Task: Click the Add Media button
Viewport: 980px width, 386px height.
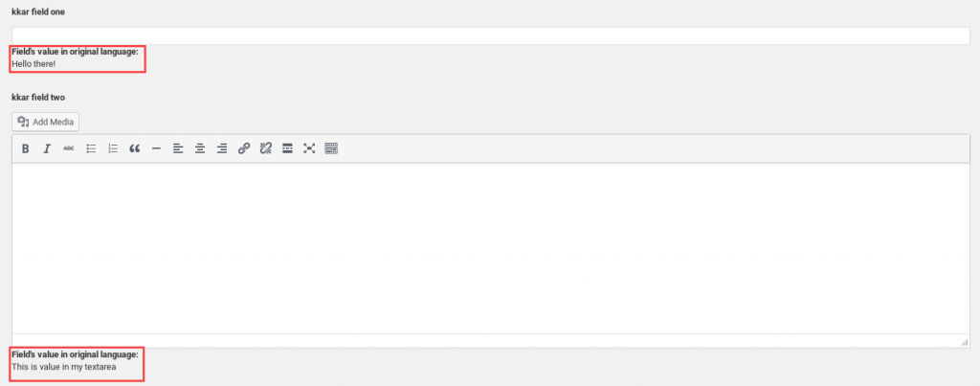Action: coord(46,122)
